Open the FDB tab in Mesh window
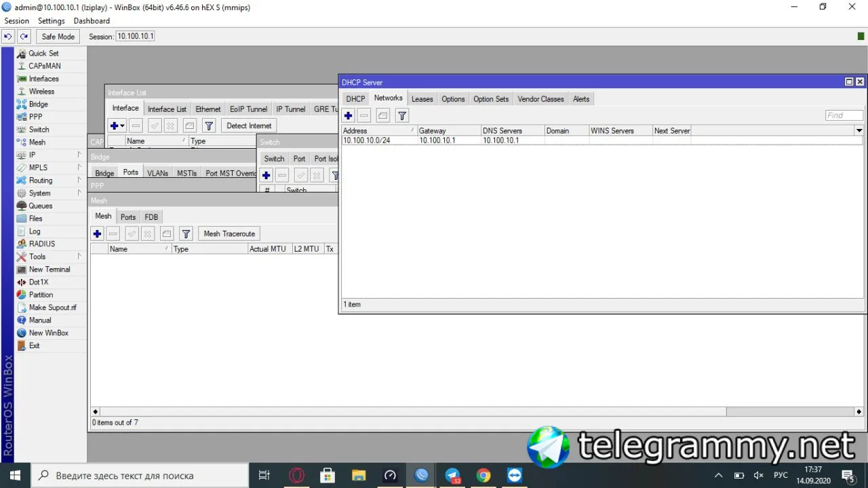Viewport: 868px width, 488px height. 151,217
